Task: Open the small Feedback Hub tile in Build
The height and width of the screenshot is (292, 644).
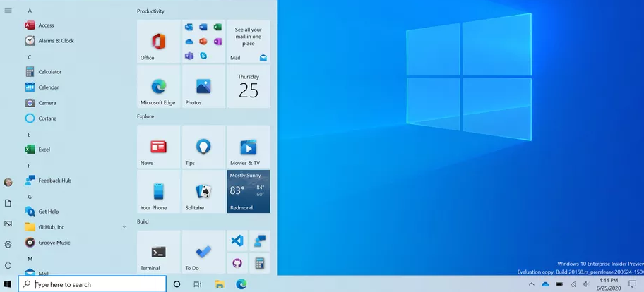Action: coord(260,241)
